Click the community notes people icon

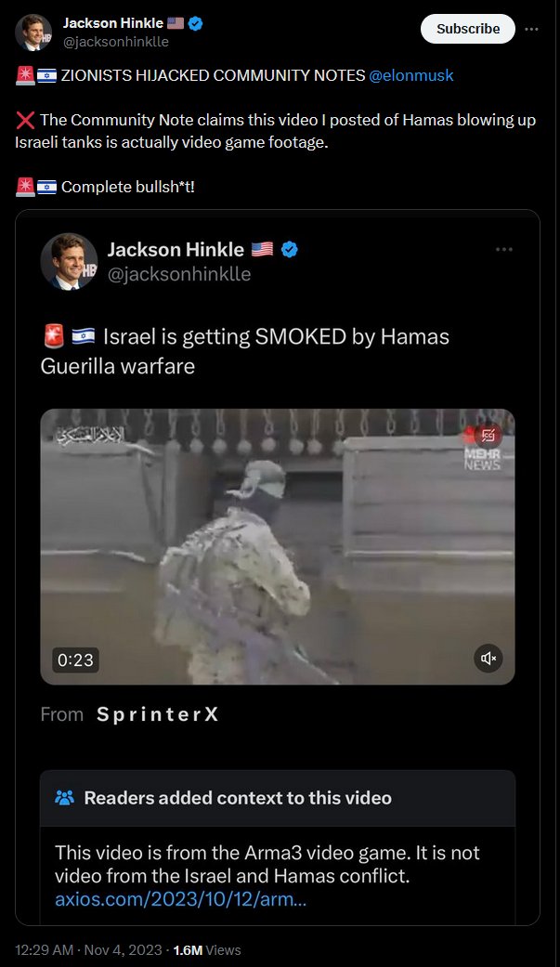tap(64, 797)
